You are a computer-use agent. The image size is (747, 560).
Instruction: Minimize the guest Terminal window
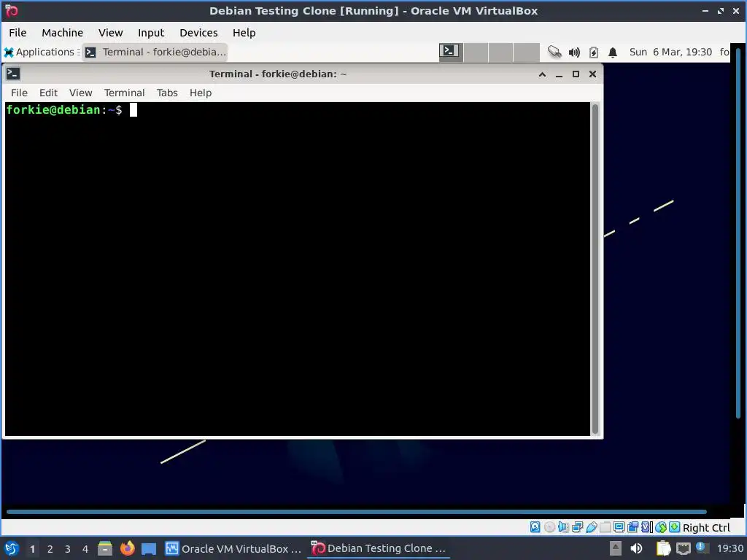pyautogui.click(x=560, y=74)
